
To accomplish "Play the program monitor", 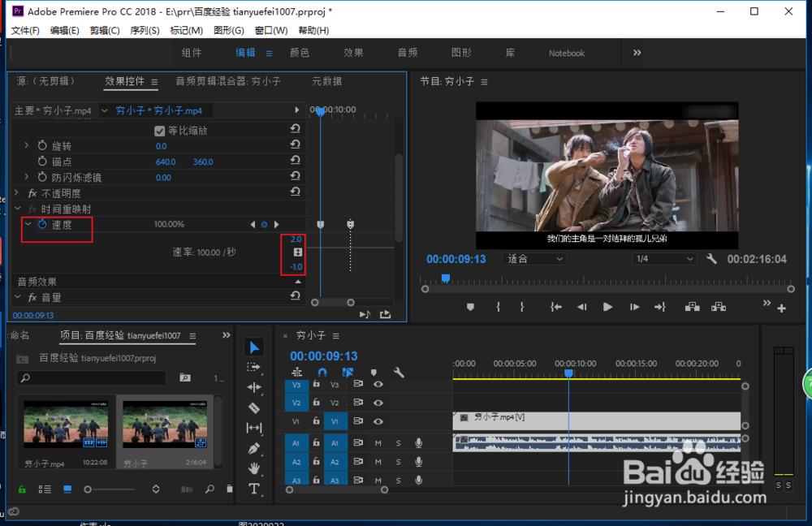I will point(608,307).
